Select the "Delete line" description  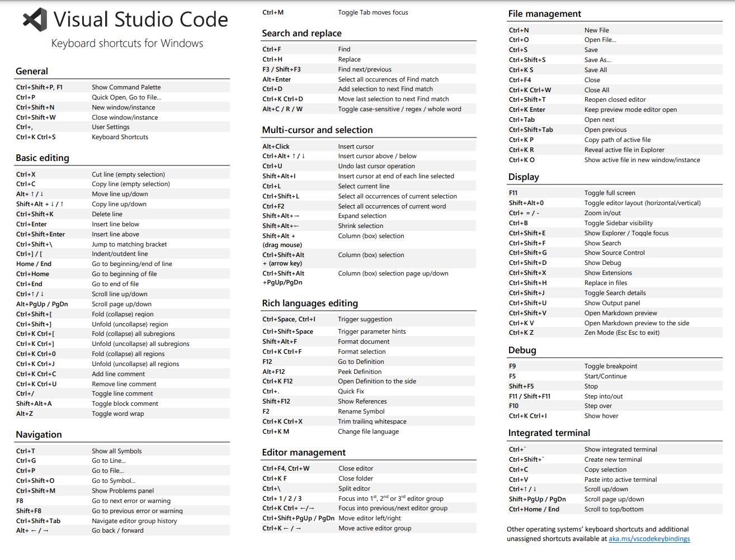(x=107, y=214)
